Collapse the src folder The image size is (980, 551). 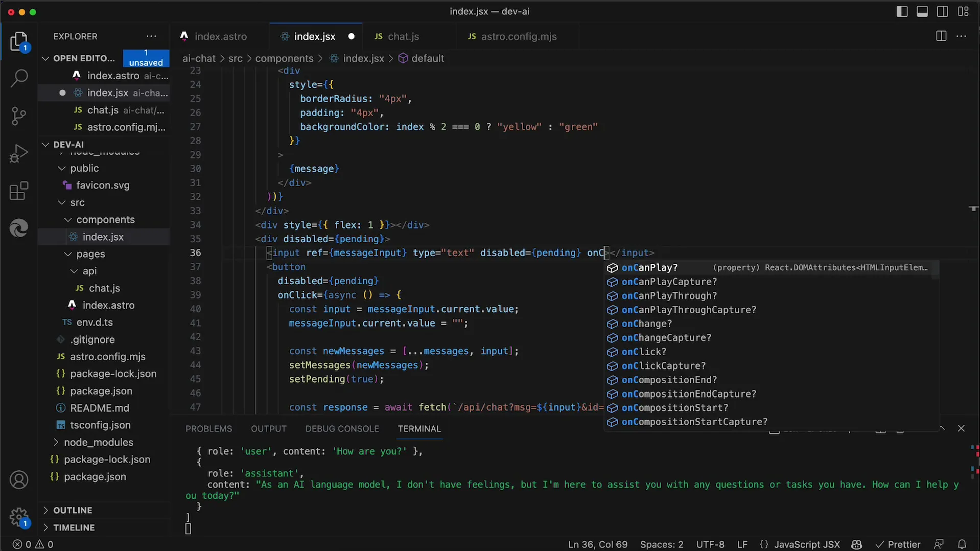click(62, 202)
